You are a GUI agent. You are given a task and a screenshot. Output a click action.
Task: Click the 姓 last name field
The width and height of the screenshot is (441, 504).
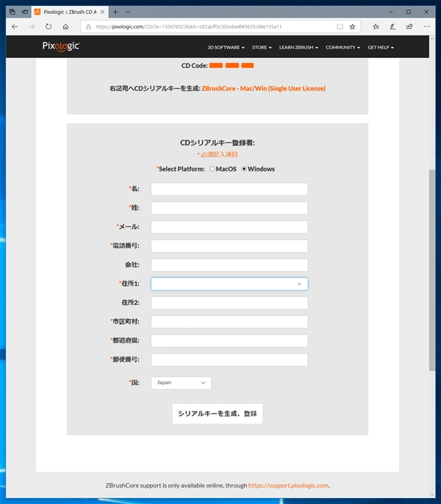click(229, 208)
